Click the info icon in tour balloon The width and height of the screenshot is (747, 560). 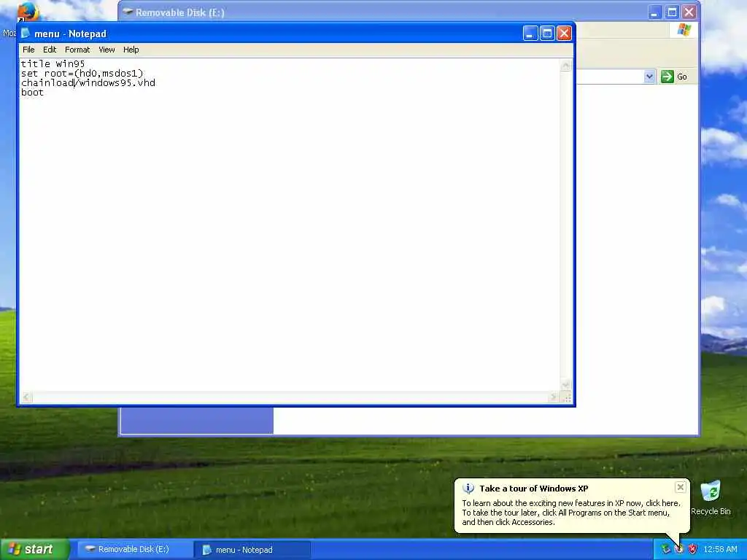pos(468,489)
